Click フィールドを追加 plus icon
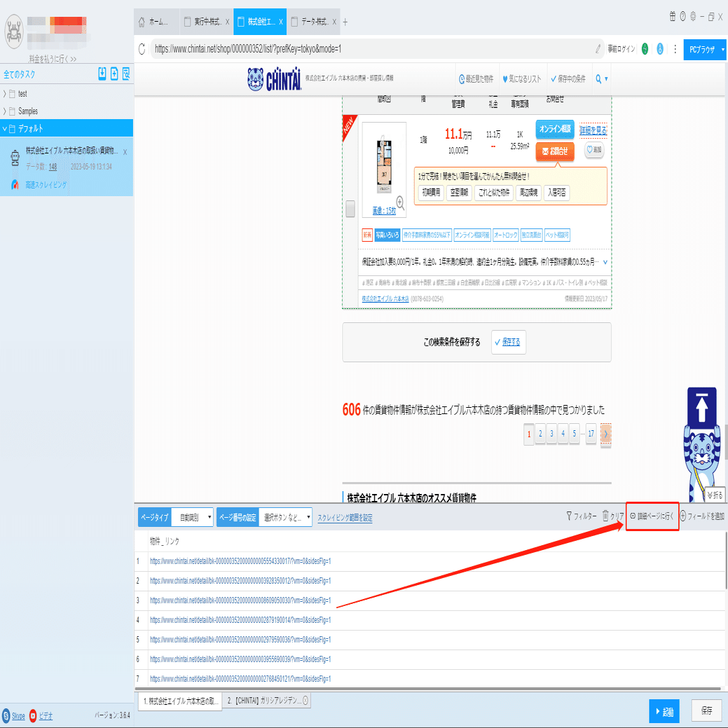Screen dimensions: 728x728 point(683,516)
